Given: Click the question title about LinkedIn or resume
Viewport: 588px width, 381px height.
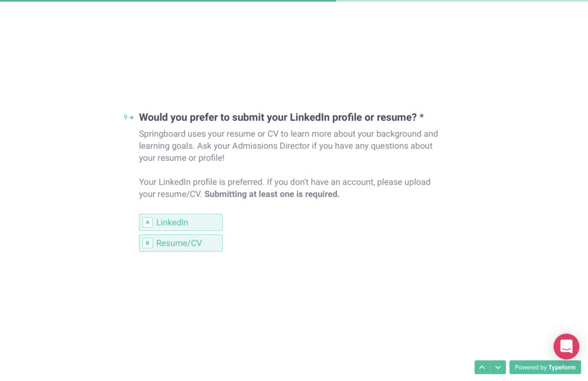Looking at the screenshot, I should (278, 117).
